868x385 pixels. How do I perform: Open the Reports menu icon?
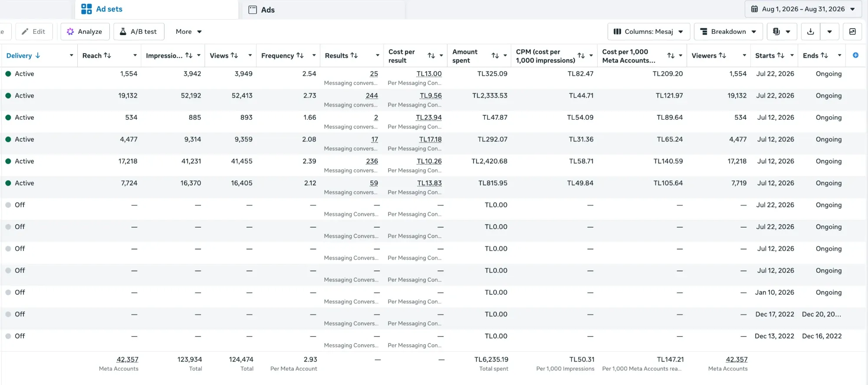tap(781, 32)
